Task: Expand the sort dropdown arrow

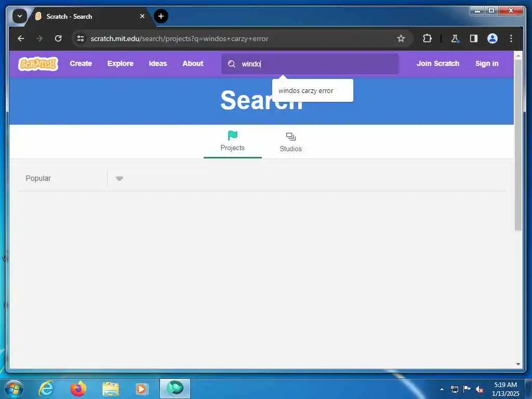Action: [119, 179]
